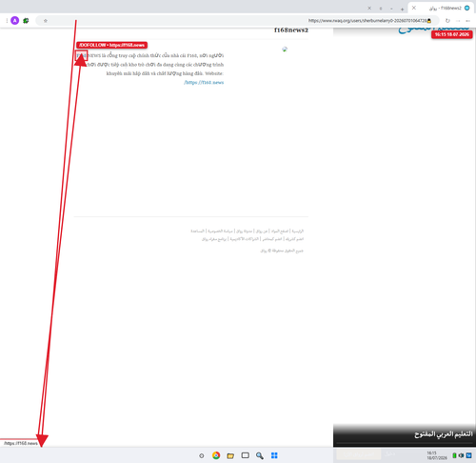Screen dimensions: 476x463
Task: Click the profile avatar image
Action: 285,49
